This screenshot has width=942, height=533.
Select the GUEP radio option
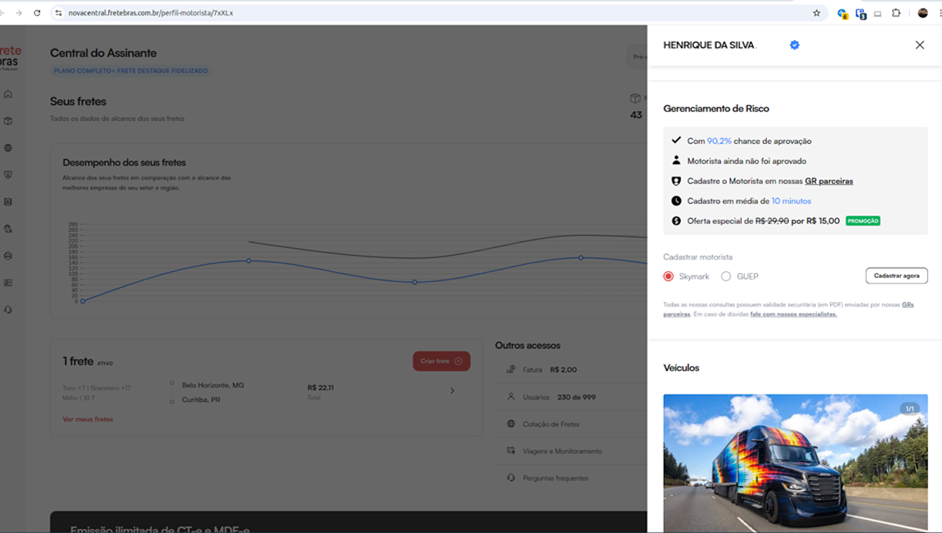click(x=726, y=276)
